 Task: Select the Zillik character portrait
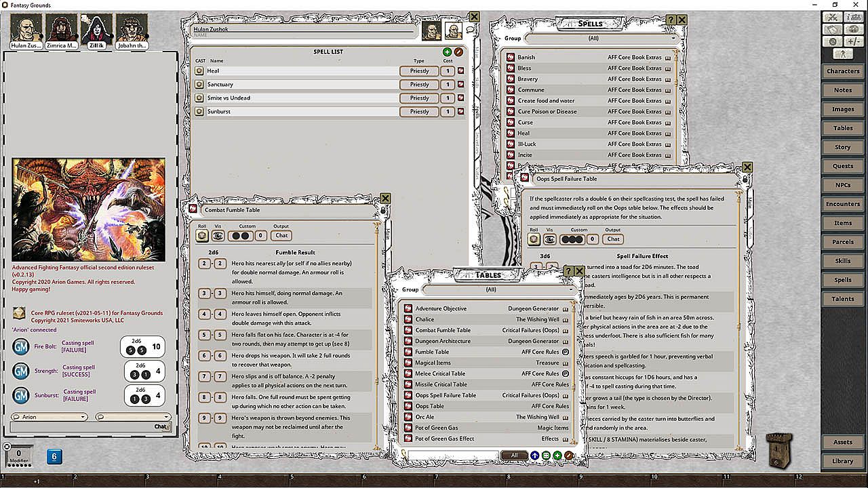coord(96,30)
